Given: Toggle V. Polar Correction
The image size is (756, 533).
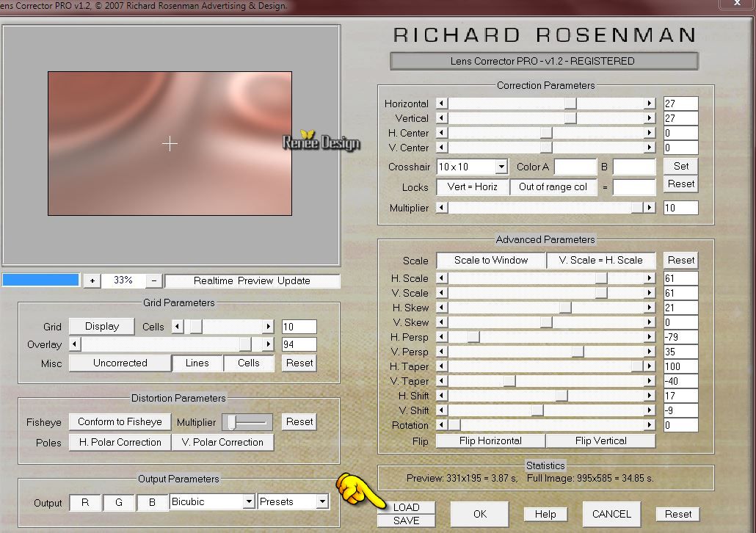Looking at the screenshot, I should 222,442.
